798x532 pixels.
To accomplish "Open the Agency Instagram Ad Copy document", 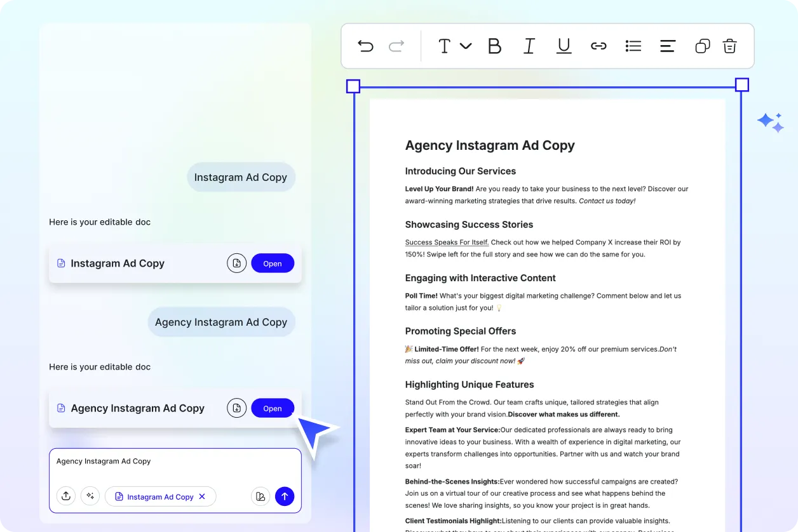I will click(x=273, y=408).
